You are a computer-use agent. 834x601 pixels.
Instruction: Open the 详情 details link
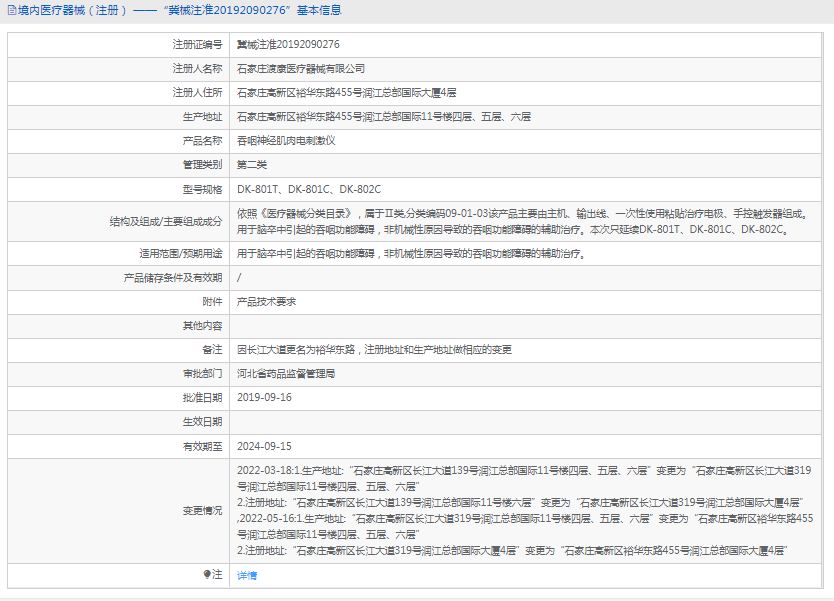click(247, 576)
